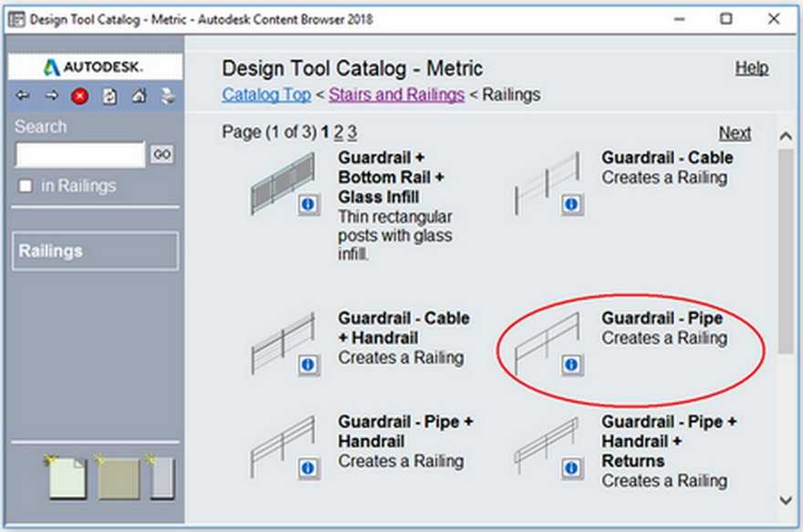The height and width of the screenshot is (532, 803).
Task: Click the Search input field
Action: (80, 154)
